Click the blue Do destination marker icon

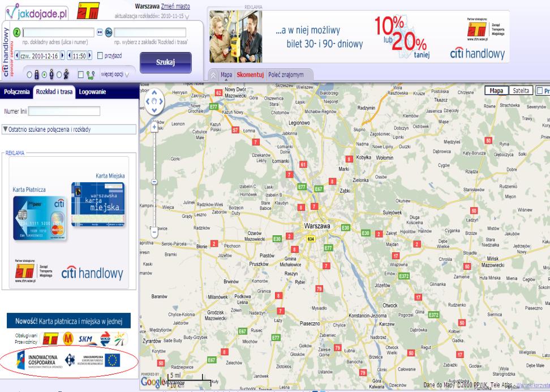[x=109, y=32]
